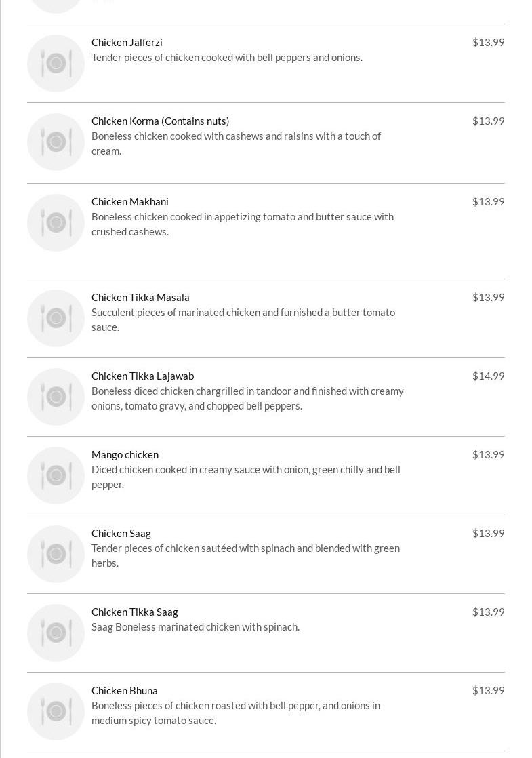Select the Chicken Tikka Saag title
The image size is (532, 758).
(x=134, y=612)
